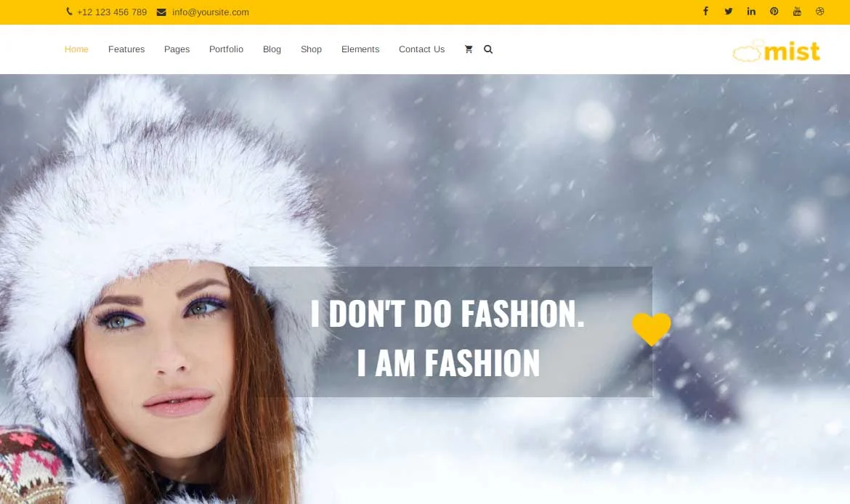Select Blog in navigation bar

coord(272,49)
